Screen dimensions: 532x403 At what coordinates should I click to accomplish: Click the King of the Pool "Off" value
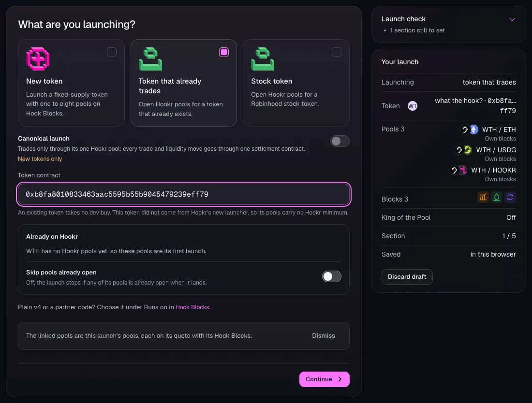[x=511, y=217]
